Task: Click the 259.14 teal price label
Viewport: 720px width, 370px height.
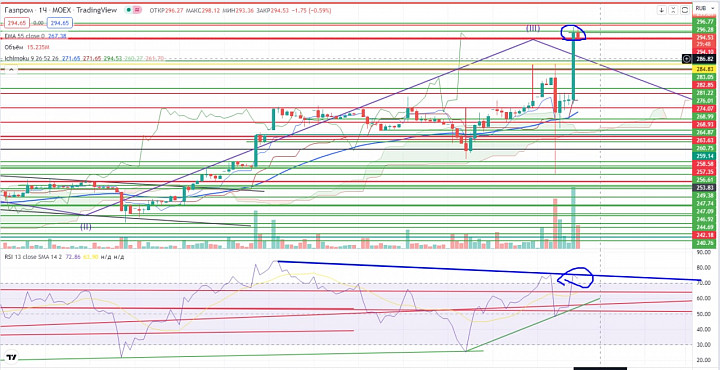Action: pos(704,156)
